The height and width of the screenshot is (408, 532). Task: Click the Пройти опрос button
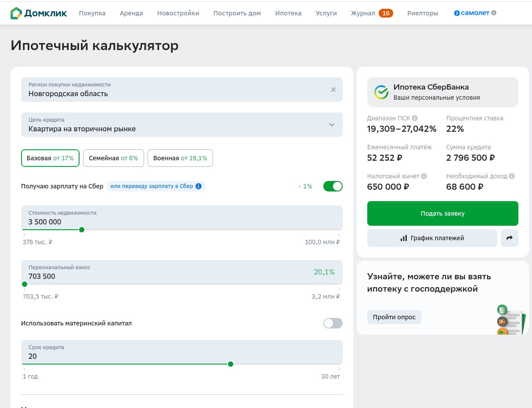394,317
